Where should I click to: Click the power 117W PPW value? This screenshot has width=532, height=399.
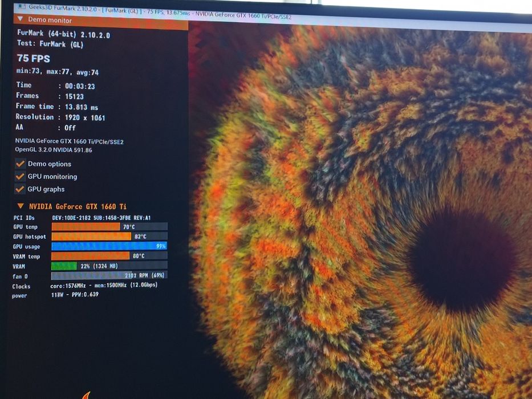pyautogui.click(x=75, y=295)
